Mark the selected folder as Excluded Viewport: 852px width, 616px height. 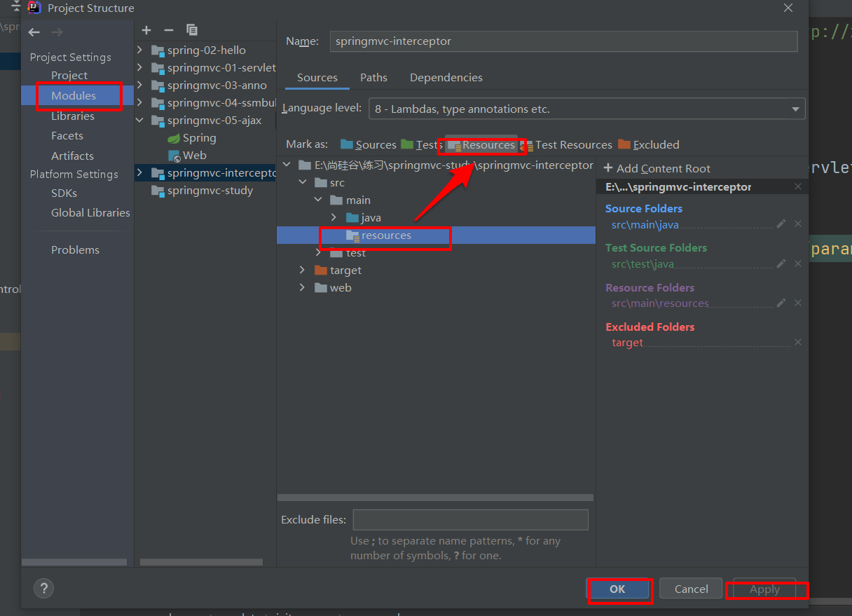point(655,144)
